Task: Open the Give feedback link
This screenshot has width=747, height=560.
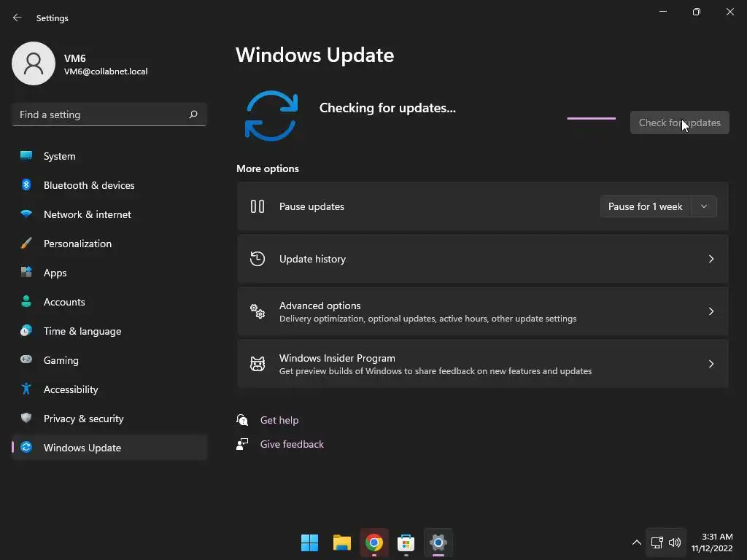Action: click(292, 444)
